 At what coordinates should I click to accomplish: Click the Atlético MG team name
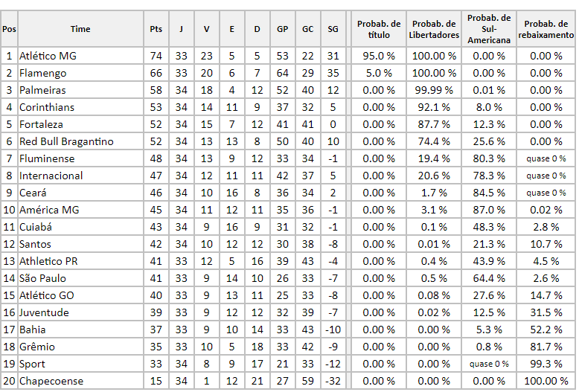[x=48, y=56]
